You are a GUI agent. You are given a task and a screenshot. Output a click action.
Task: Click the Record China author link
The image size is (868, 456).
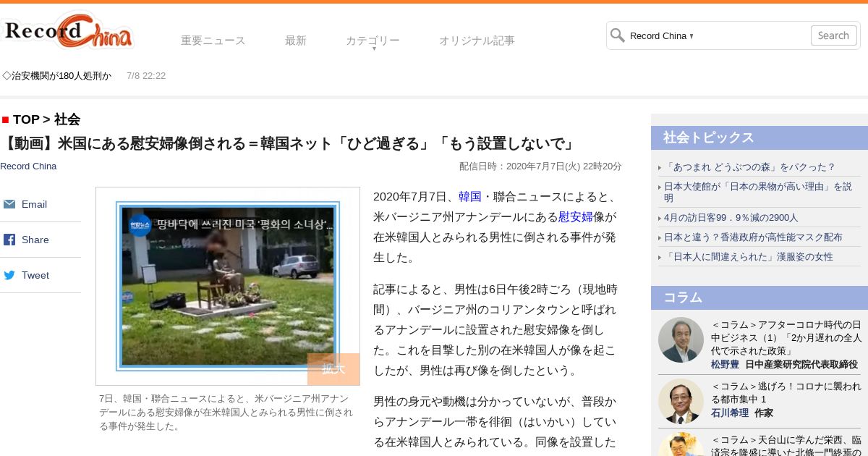28,166
